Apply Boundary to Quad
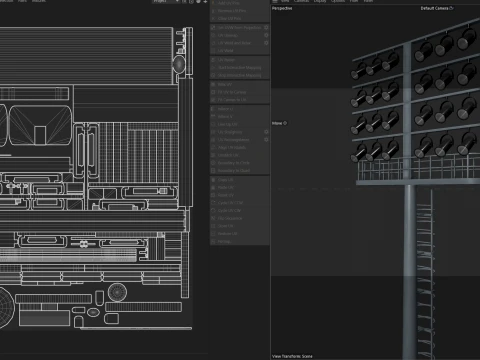This screenshot has width=480, height=360. (x=239, y=170)
